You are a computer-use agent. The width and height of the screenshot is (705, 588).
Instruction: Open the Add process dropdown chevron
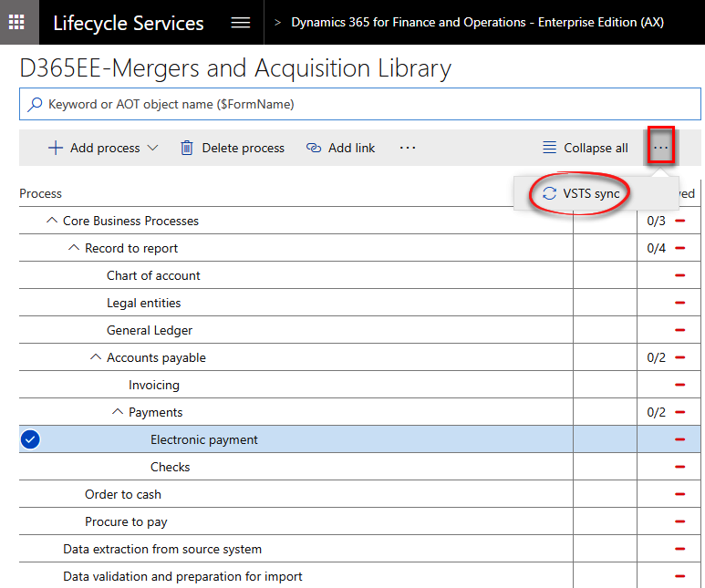pos(153,148)
